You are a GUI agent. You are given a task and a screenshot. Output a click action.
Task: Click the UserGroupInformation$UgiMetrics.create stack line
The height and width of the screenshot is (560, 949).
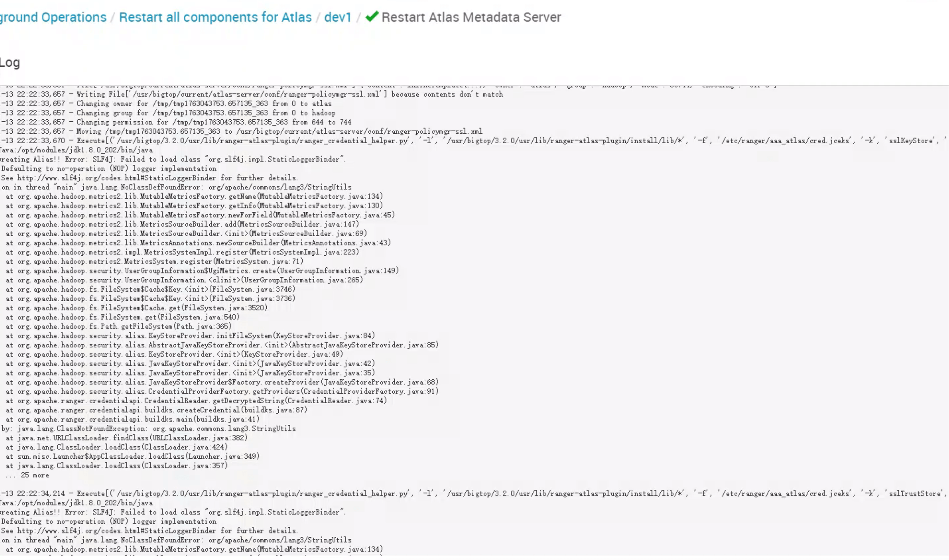click(x=202, y=271)
